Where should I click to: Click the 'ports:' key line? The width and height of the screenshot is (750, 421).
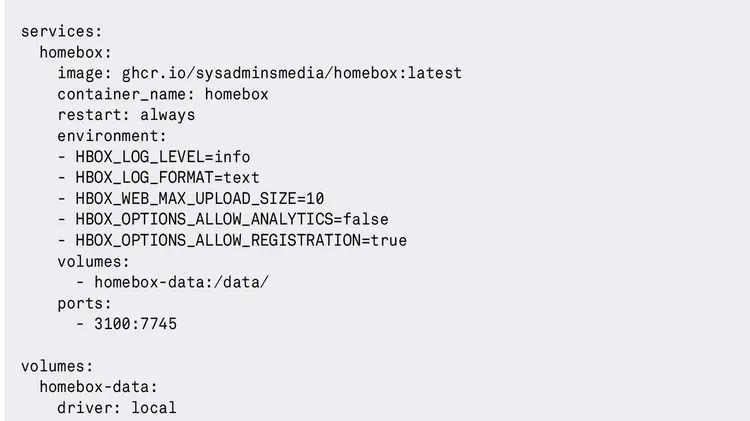[84, 303]
